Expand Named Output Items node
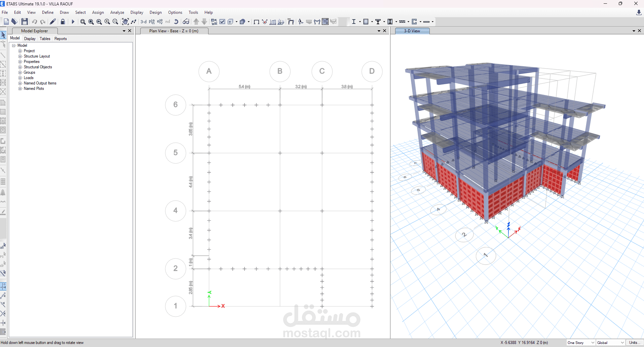The width and height of the screenshot is (644, 347). click(20, 83)
